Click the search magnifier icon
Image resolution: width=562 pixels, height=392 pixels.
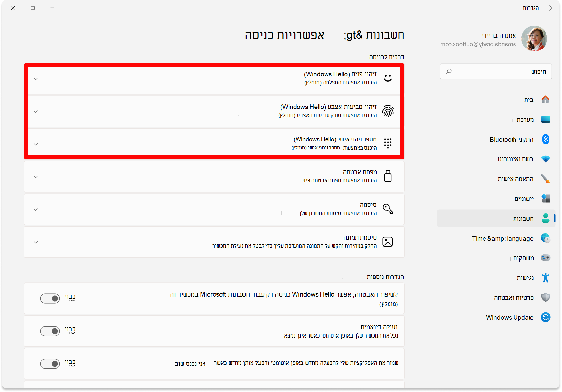click(x=449, y=71)
